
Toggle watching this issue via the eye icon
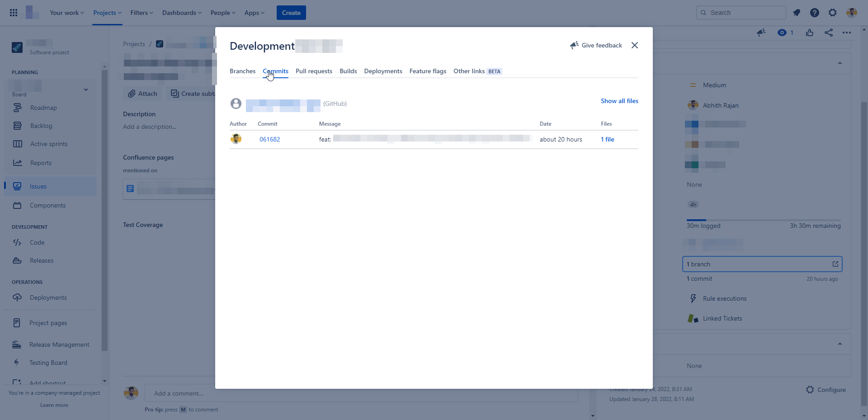coord(782,33)
